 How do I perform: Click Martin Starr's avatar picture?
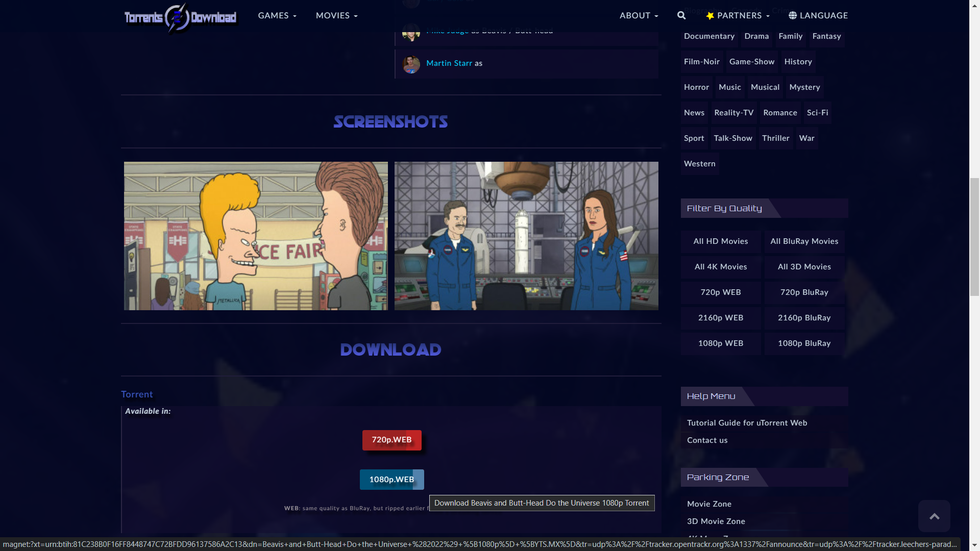coord(411,64)
